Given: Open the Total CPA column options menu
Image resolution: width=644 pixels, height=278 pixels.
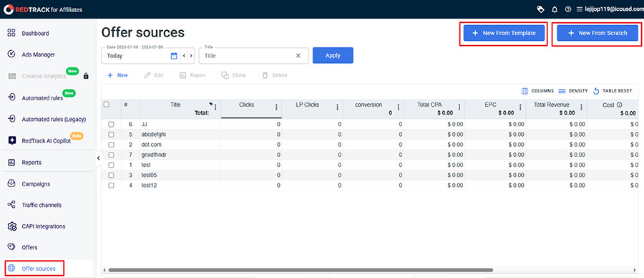Looking at the screenshot, I should (459, 107).
